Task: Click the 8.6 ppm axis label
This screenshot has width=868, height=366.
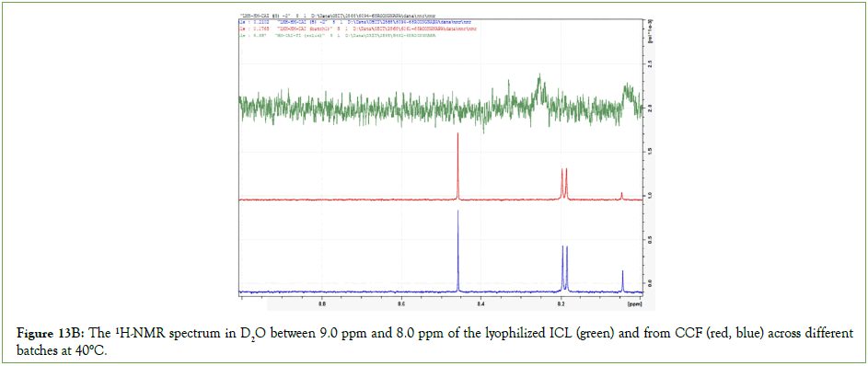Action: coord(401,303)
